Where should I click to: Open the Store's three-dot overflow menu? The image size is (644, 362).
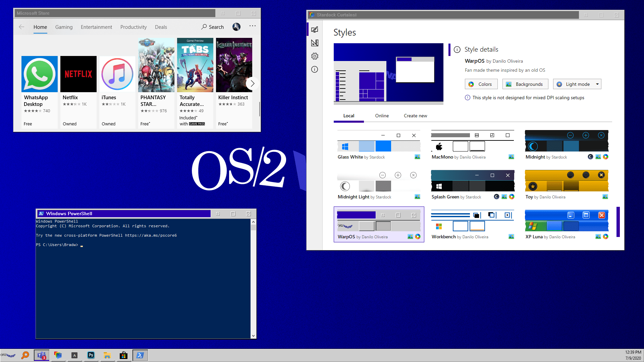[252, 26]
